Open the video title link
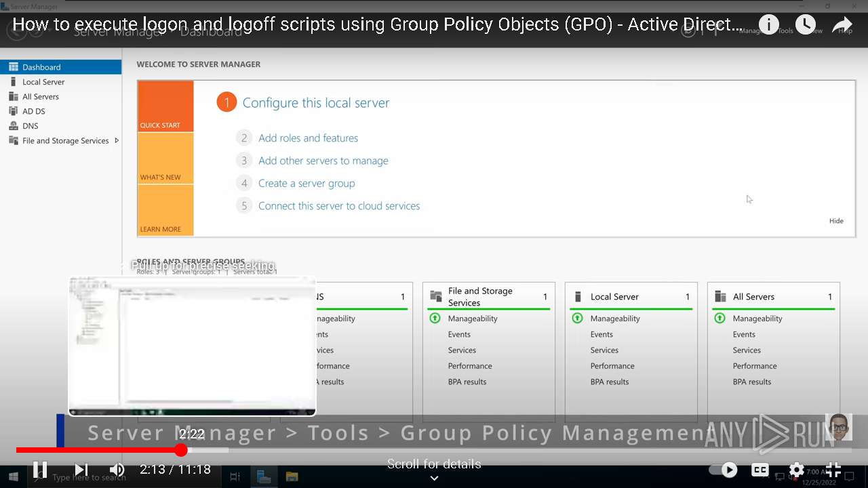This screenshot has height=488, width=868. pyautogui.click(x=377, y=25)
